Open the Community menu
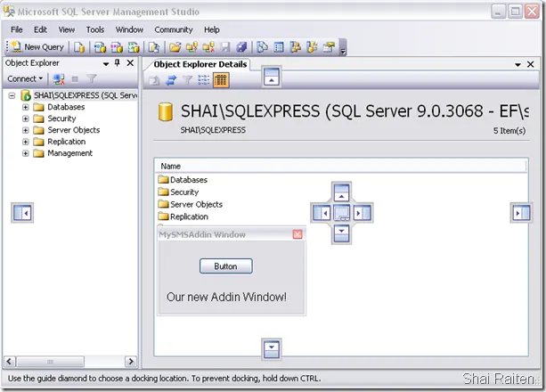This screenshot has height=392, width=546. coord(174,29)
